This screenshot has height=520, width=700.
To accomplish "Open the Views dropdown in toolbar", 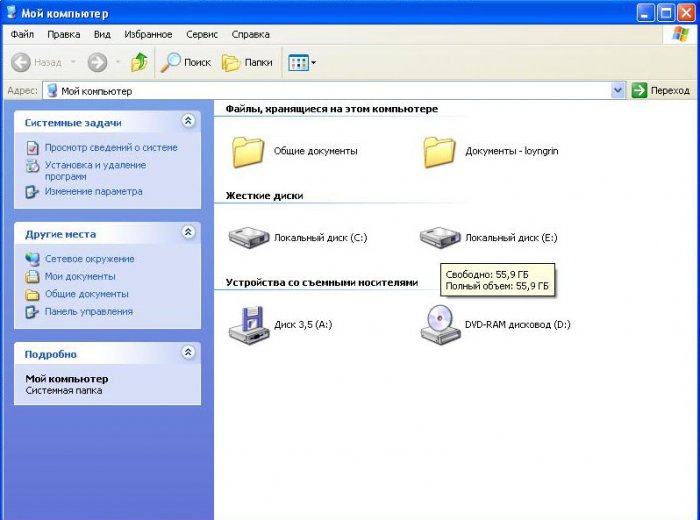I will click(x=302, y=62).
